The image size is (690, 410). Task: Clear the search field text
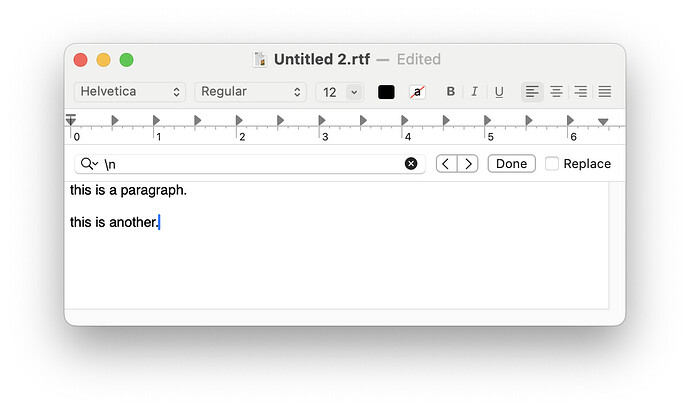(x=411, y=164)
